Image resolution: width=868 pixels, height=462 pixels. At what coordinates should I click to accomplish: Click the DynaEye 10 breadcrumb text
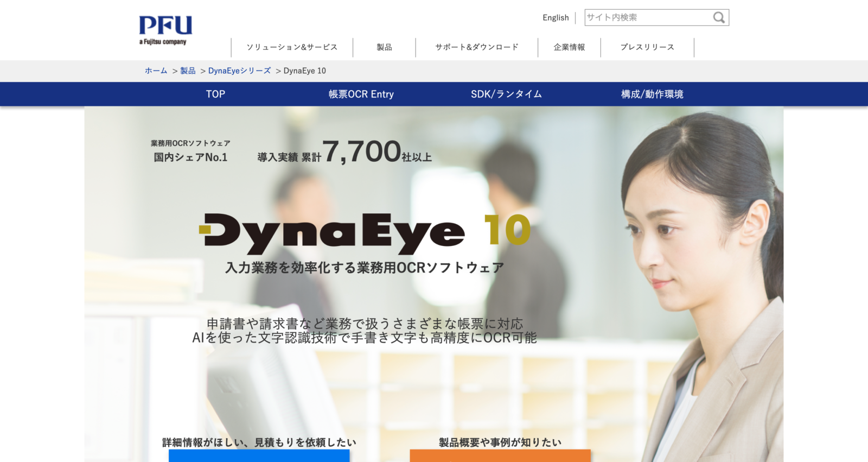pos(305,71)
